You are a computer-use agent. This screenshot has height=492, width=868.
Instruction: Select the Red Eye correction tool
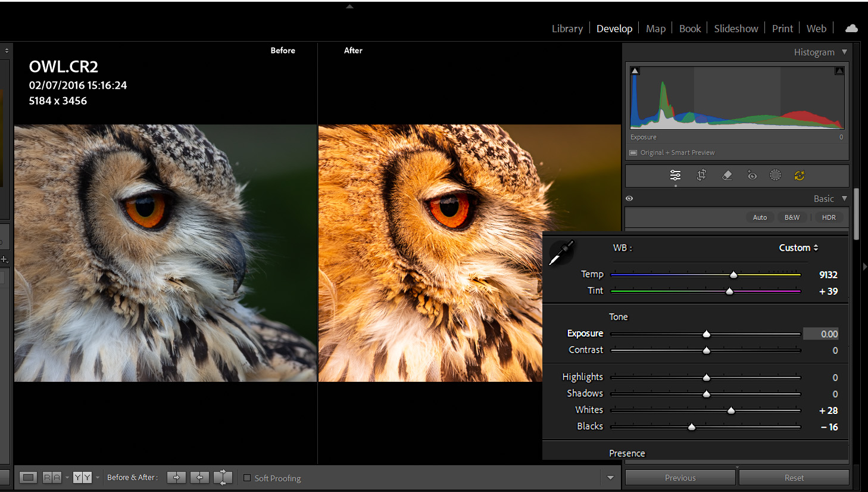click(x=752, y=175)
